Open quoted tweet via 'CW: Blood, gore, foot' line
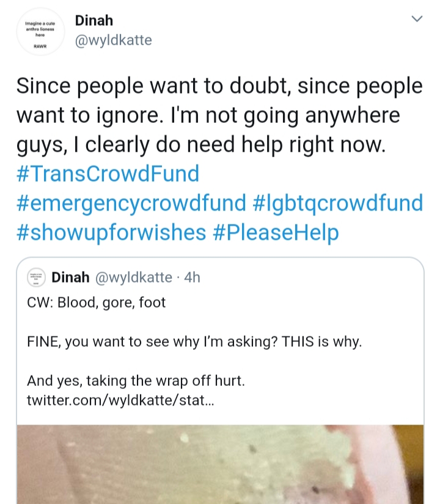Viewport: 440px width, 504px height. click(x=97, y=303)
